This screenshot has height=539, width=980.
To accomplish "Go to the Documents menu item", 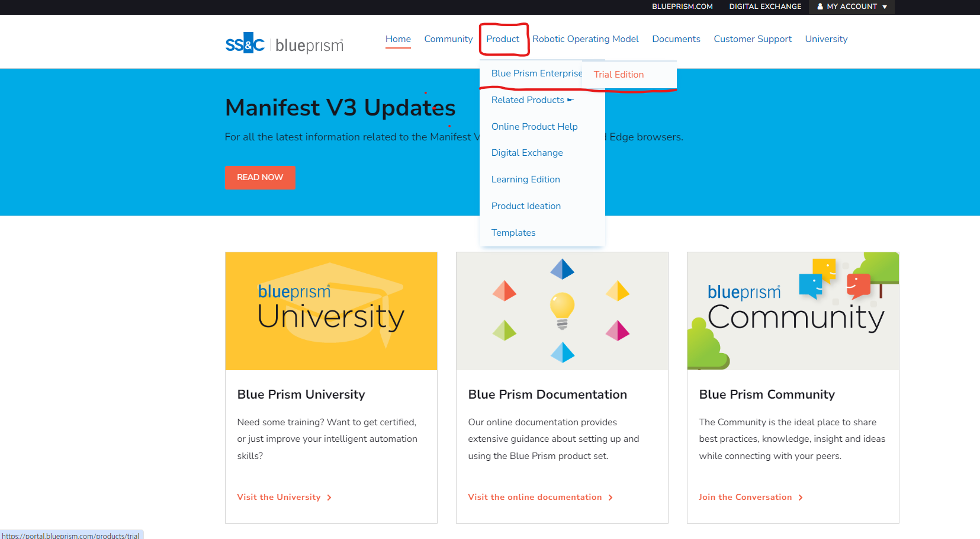I will tap(676, 39).
